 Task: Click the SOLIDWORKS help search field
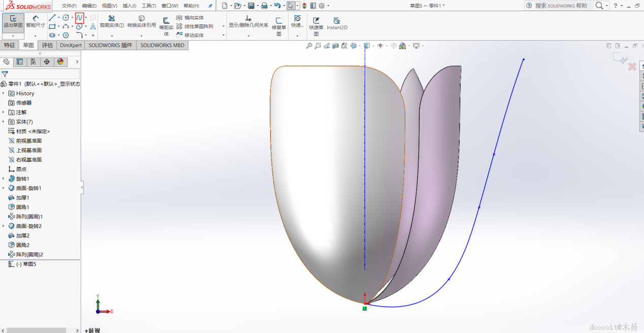[561, 6]
